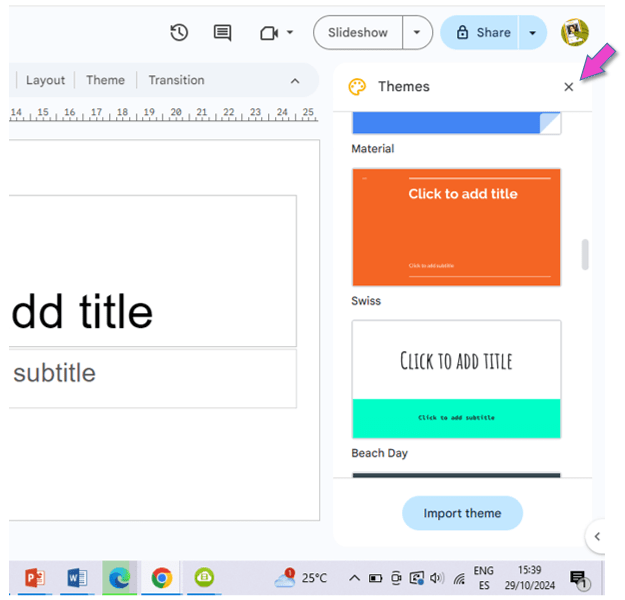Open the Layout menu in toolbar
Image resolution: width=625 pixels, height=600 pixels.
pyautogui.click(x=45, y=80)
